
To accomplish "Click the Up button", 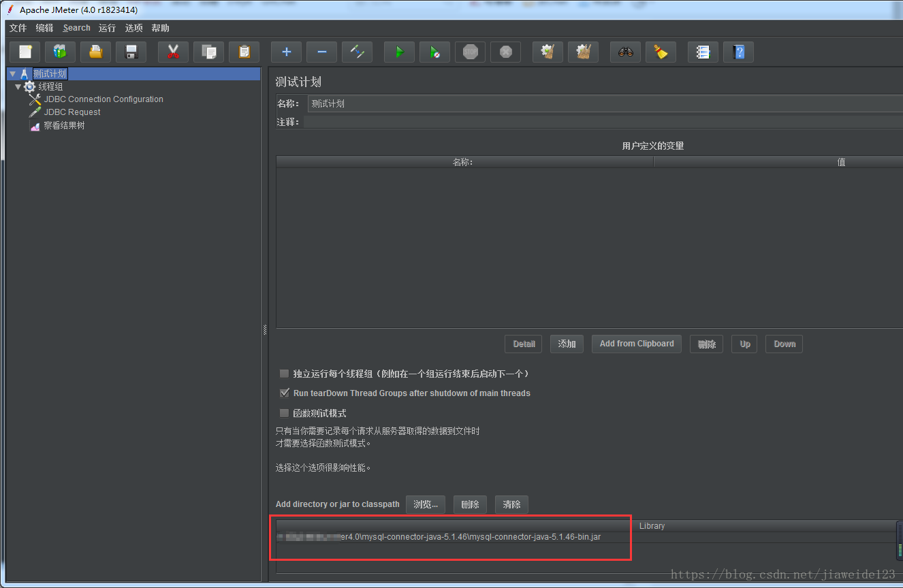I will tap(745, 344).
